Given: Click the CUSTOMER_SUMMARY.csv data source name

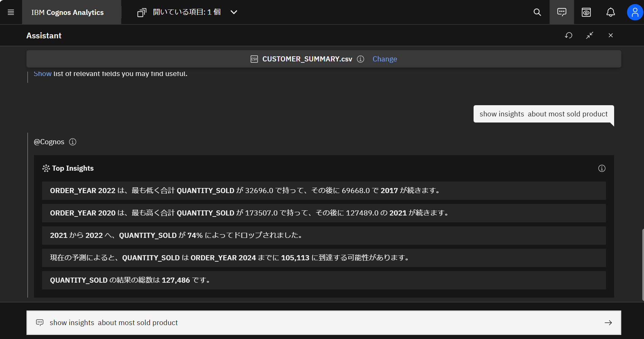Looking at the screenshot, I should point(307,59).
